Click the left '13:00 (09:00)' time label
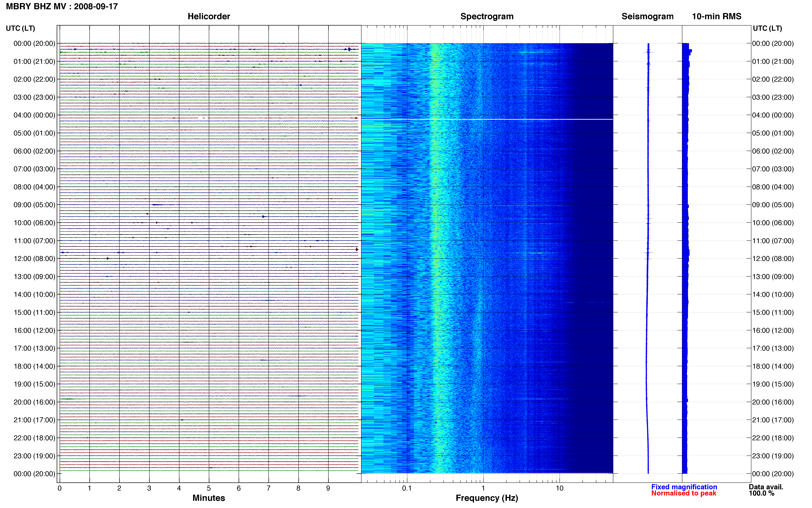Image resolution: width=812 pixels, height=508 pixels. click(x=34, y=277)
